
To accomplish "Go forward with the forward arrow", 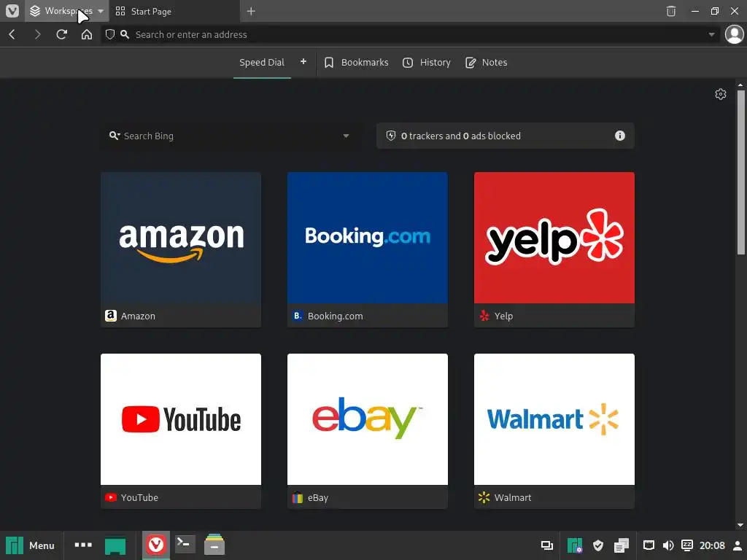I will click(37, 34).
